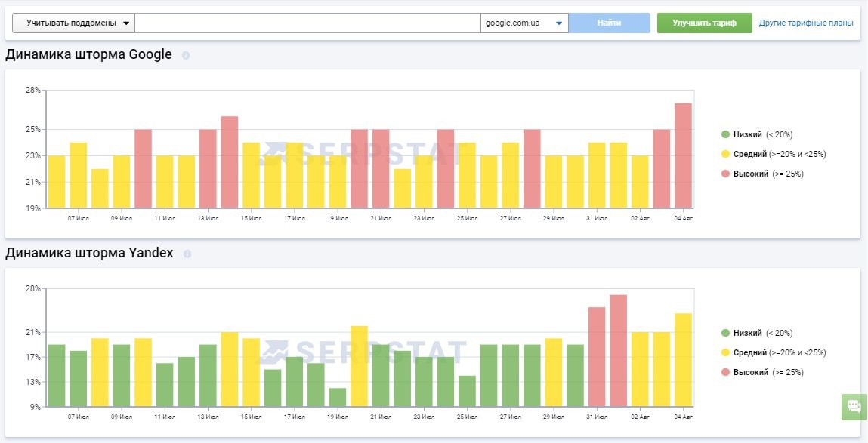Click the 13% axis label in Yandex chart
Viewport: 868px width, 443px height.
[32, 382]
